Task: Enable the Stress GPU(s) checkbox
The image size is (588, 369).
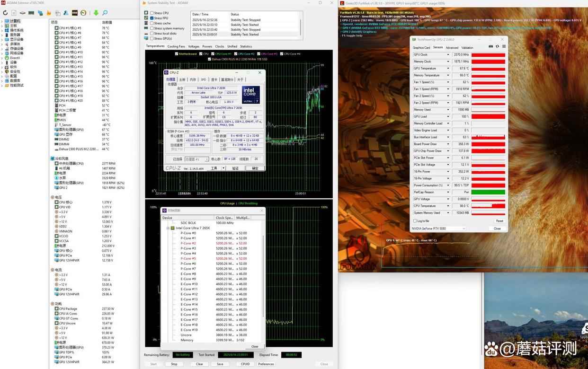Action: (152, 39)
